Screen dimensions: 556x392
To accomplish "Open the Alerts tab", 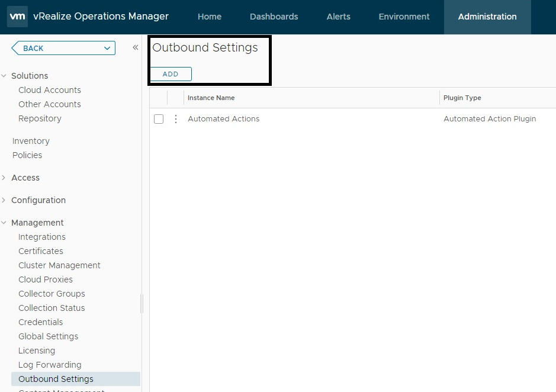I will tap(338, 17).
